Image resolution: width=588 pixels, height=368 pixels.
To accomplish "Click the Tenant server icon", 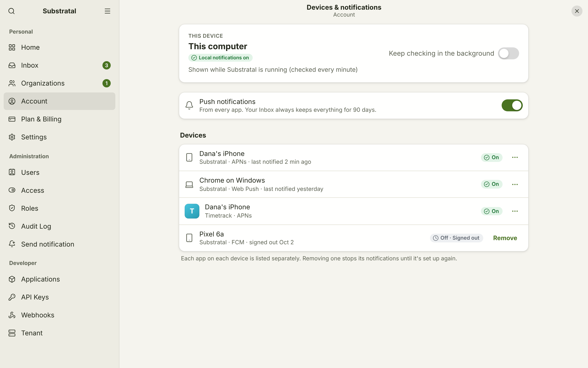I will tap(12, 333).
